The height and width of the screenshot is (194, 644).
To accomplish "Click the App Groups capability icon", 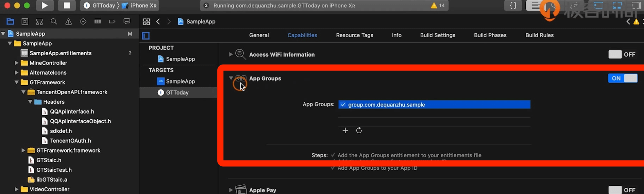I will (241, 79).
